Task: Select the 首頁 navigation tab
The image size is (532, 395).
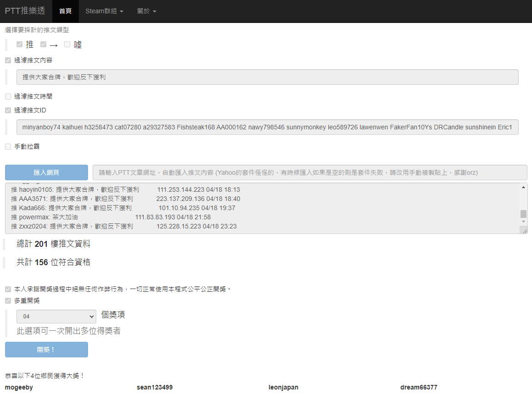Action: (66, 11)
